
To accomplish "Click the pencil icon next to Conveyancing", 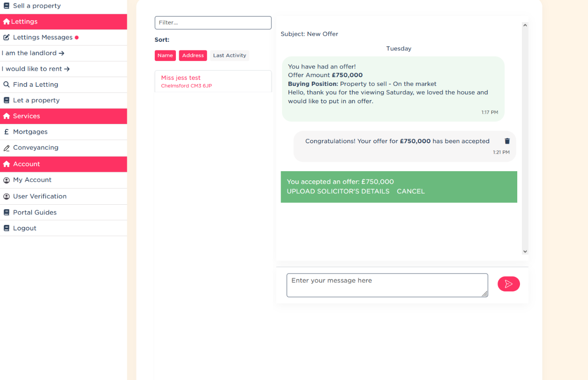I will tap(6, 148).
